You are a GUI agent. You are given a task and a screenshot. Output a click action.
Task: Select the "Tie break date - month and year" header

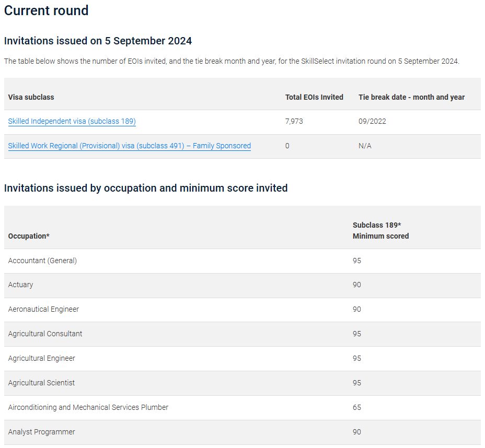pos(411,97)
